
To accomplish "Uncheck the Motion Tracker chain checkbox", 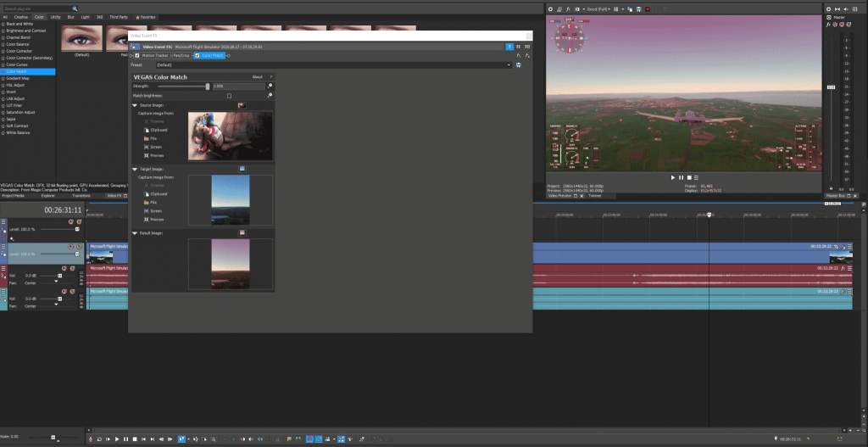I will point(137,55).
